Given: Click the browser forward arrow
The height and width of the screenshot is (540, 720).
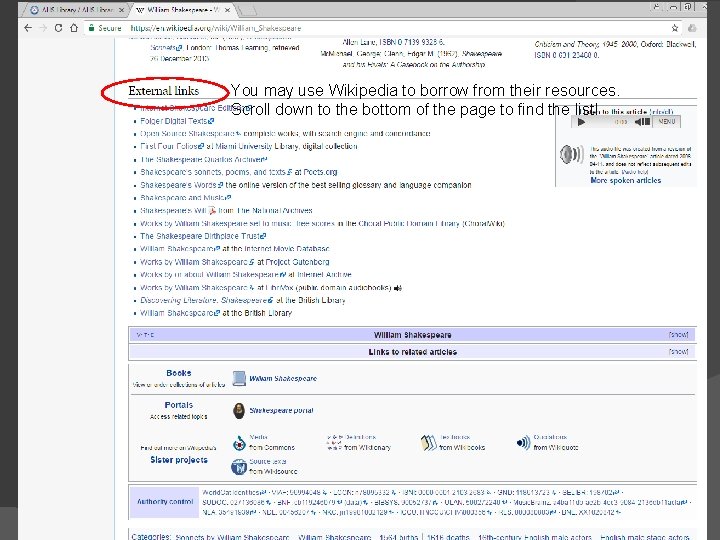Looking at the screenshot, I should point(43,28).
